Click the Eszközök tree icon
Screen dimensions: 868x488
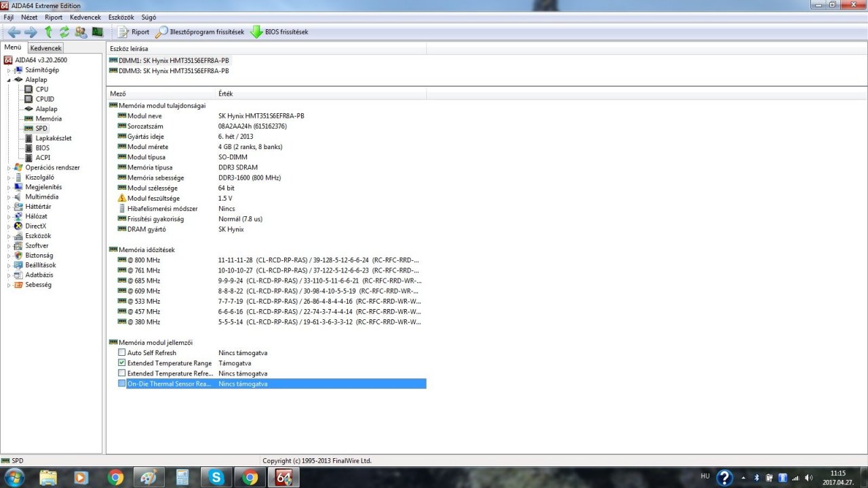(x=18, y=236)
